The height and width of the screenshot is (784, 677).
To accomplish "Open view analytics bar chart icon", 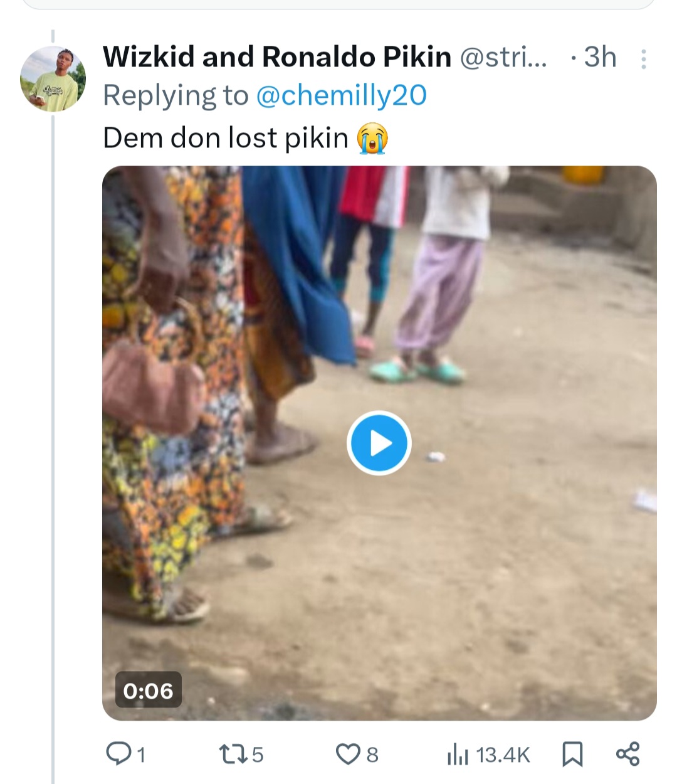I will (458, 755).
